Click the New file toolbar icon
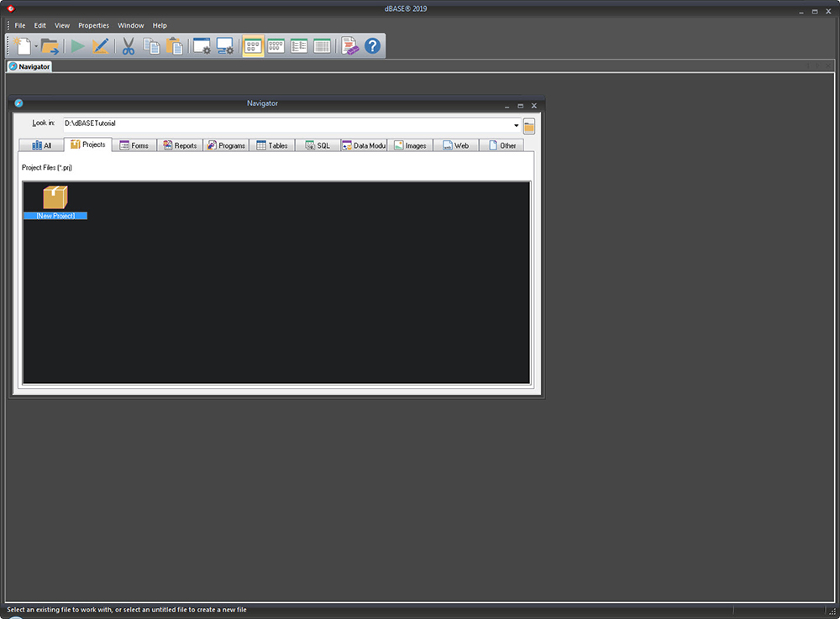The width and height of the screenshot is (840, 619). point(23,46)
